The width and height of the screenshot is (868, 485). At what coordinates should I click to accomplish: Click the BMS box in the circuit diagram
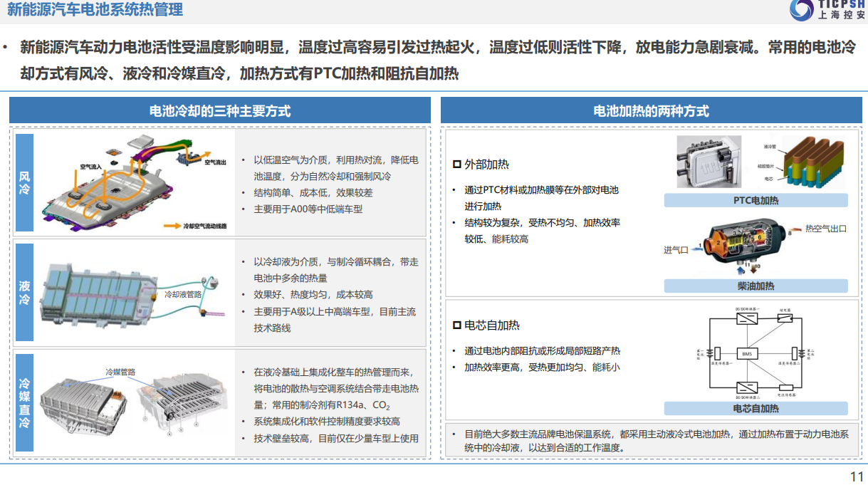[747, 354]
